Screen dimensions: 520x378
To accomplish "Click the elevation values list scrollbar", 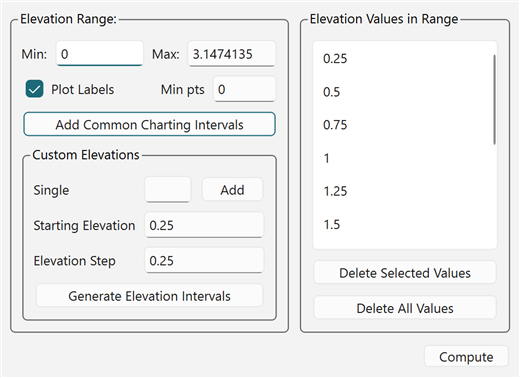I will point(494,100).
